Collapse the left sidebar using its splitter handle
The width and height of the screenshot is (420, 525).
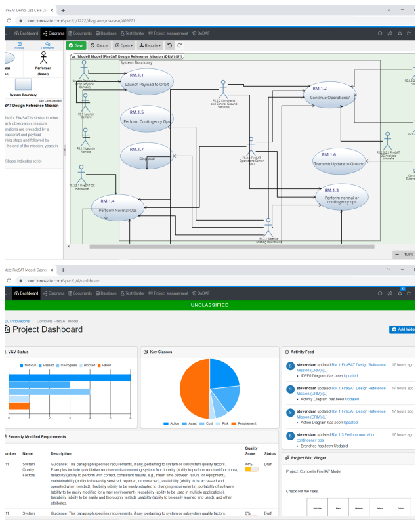[64, 149]
